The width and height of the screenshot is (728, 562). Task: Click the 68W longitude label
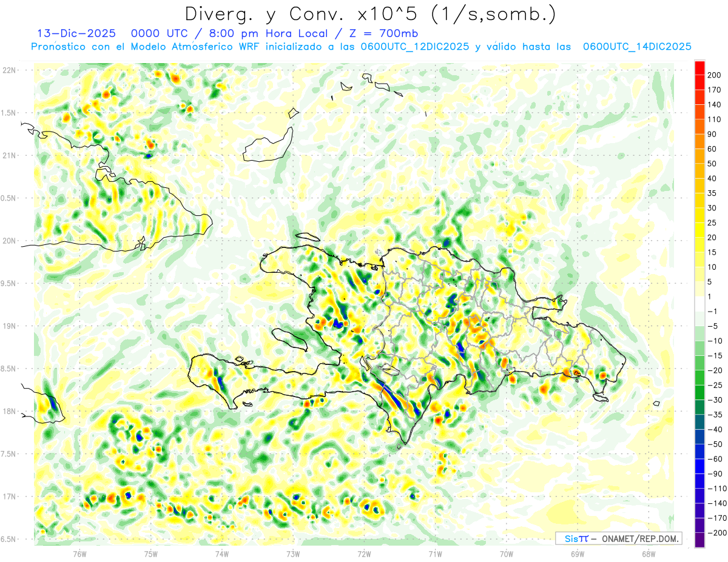[x=649, y=554]
